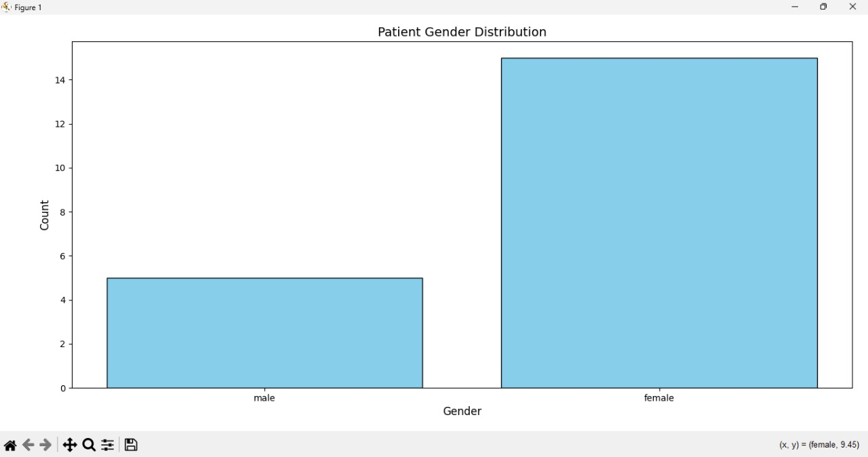Click the matplotlib Figure 1 window icon
Screen dimensions: 868x457
pyautogui.click(x=6, y=7)
